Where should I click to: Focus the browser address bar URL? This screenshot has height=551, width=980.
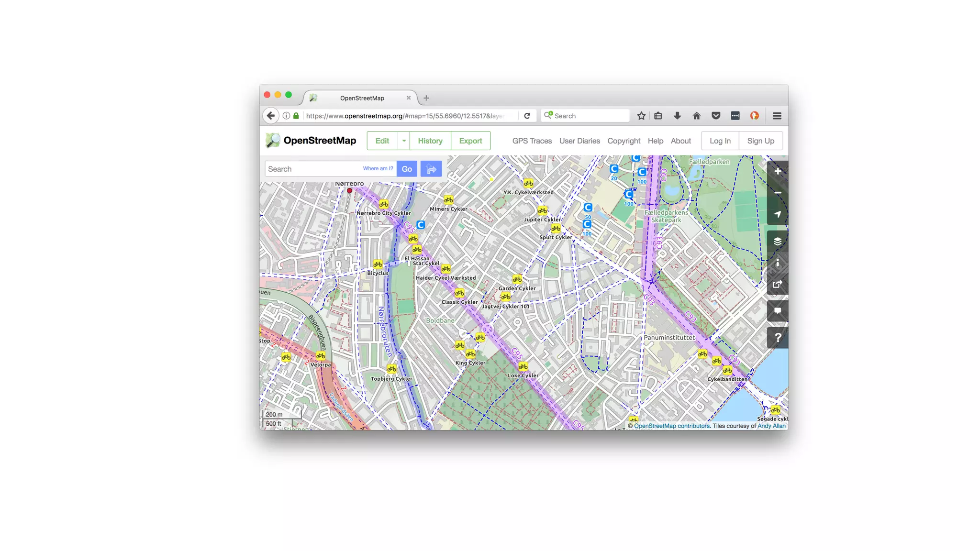point(405,116)
